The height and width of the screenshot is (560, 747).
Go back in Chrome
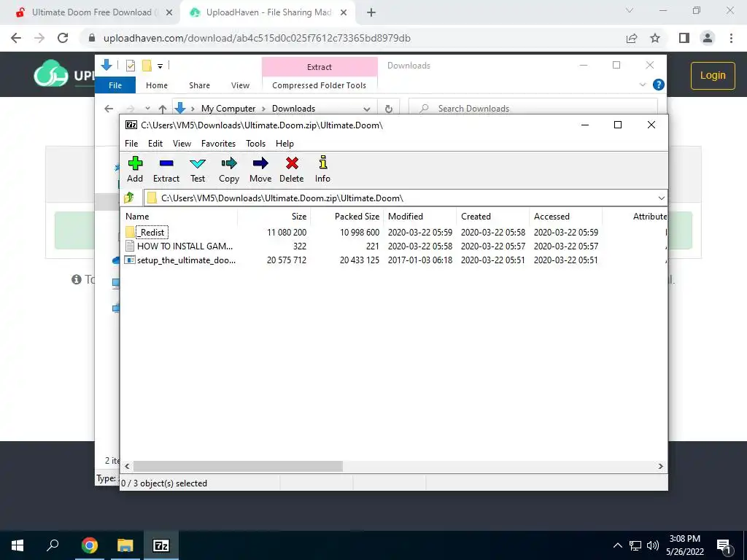pyautogui.click(x=16, y=38)
